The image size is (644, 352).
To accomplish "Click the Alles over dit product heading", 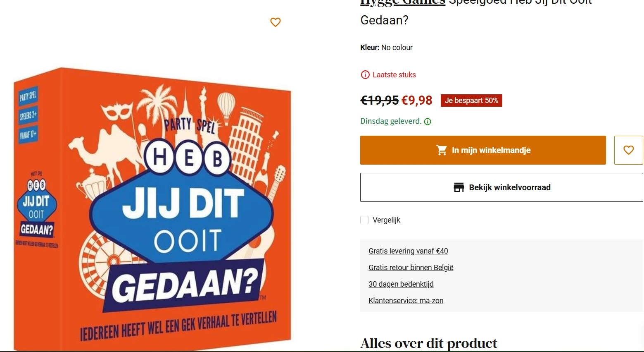I will 429,343.
